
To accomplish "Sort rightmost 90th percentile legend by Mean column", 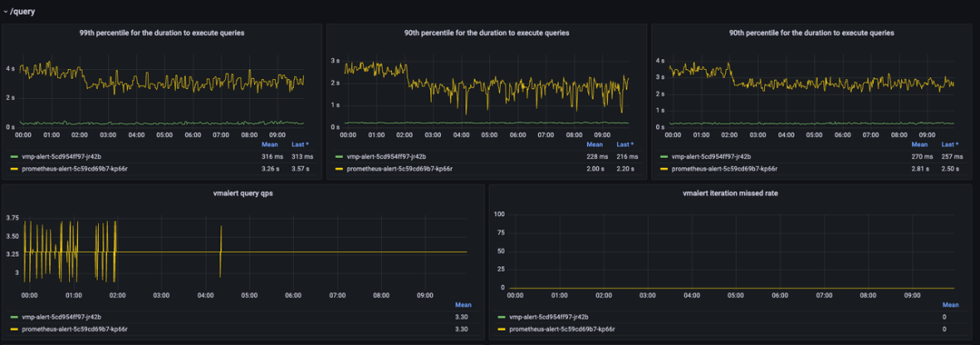I will 919,144.
